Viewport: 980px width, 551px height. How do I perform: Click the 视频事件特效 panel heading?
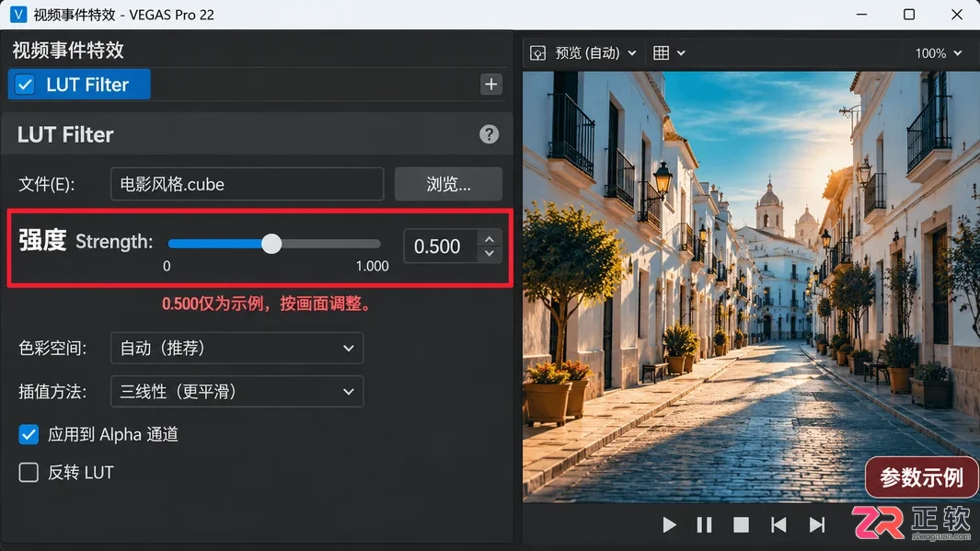coord(68,50)
